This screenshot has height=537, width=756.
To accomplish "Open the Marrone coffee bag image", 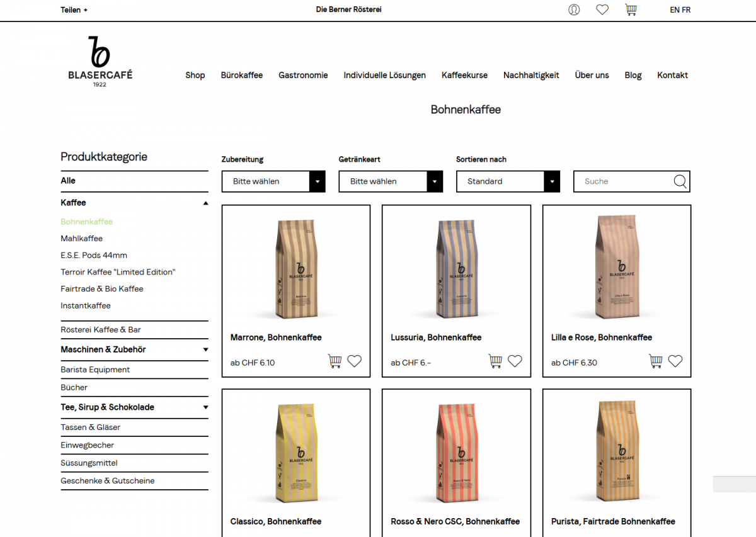I will click(x=296, y=268).
